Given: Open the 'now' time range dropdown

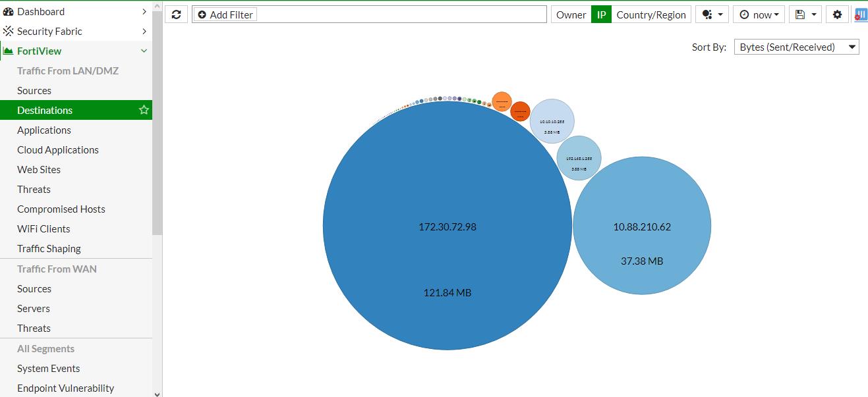Looking at the screenshot, I should (759, 14).
